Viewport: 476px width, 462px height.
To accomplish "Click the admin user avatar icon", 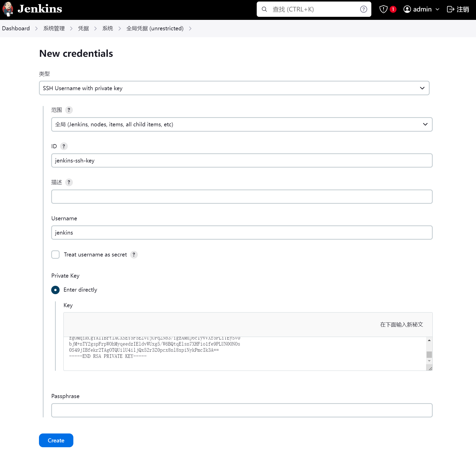I will 407,9.
